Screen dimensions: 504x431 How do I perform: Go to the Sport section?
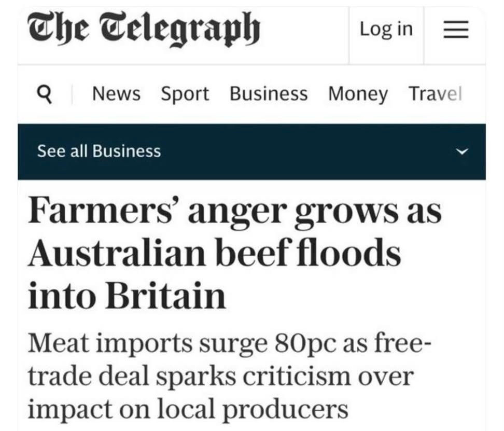point(185,94)
